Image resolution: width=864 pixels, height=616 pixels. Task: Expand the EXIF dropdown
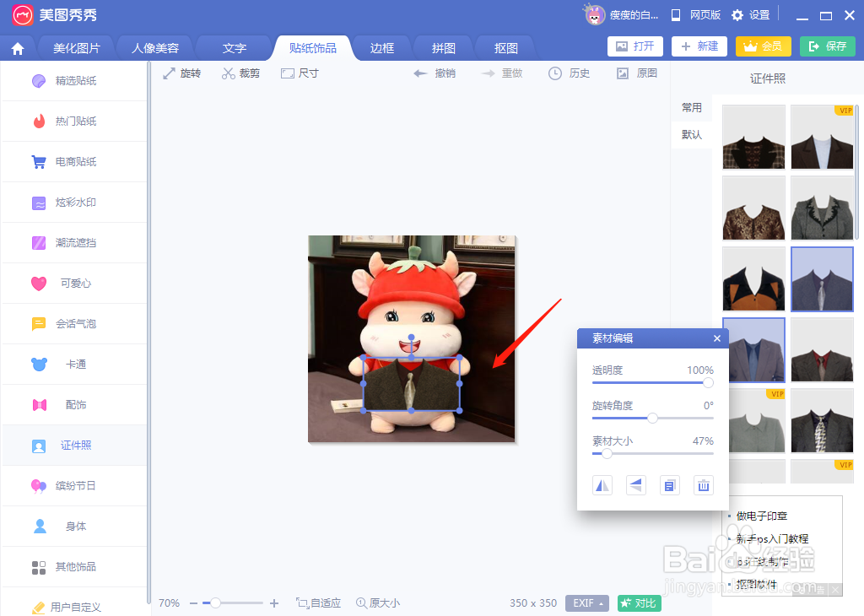click(587, 603)
